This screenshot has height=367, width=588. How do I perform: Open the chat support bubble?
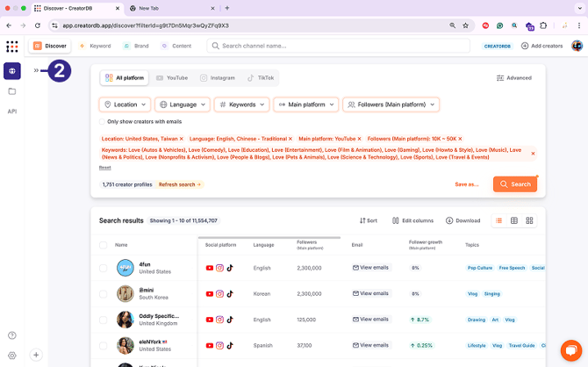(571, 350)
